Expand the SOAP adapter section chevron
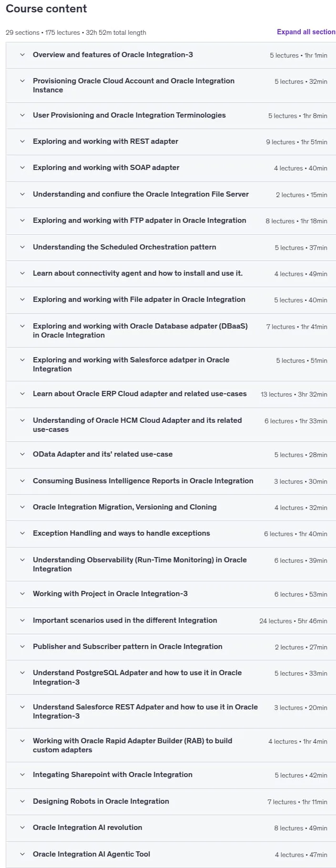This screenshot has width=336, height=868. (22, 168)
